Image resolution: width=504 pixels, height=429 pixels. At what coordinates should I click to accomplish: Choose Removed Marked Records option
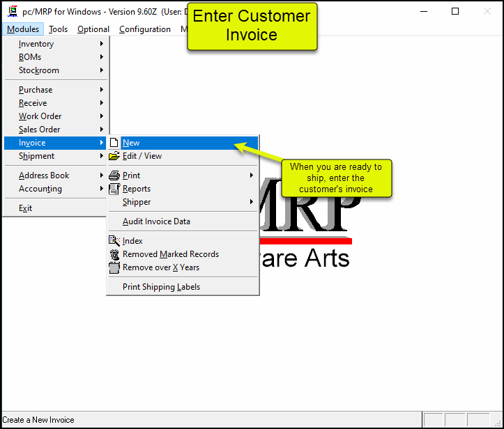(183, 254)
